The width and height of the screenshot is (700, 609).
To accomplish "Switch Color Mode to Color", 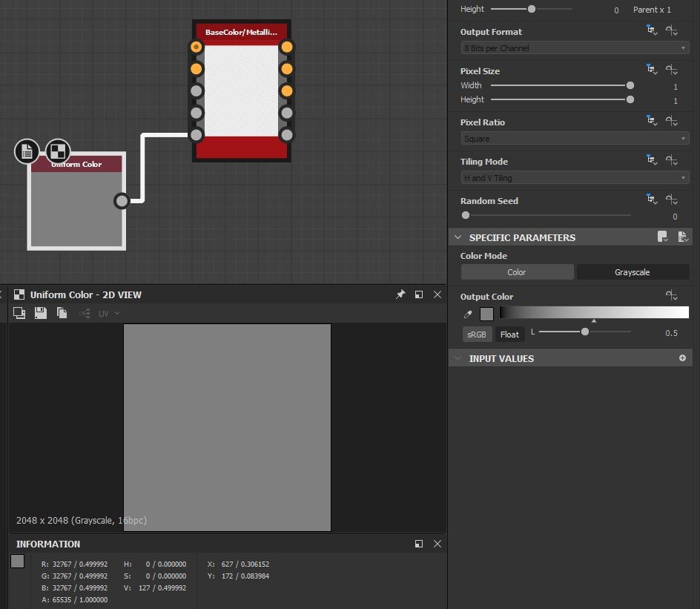I will (x=517, y=272).
